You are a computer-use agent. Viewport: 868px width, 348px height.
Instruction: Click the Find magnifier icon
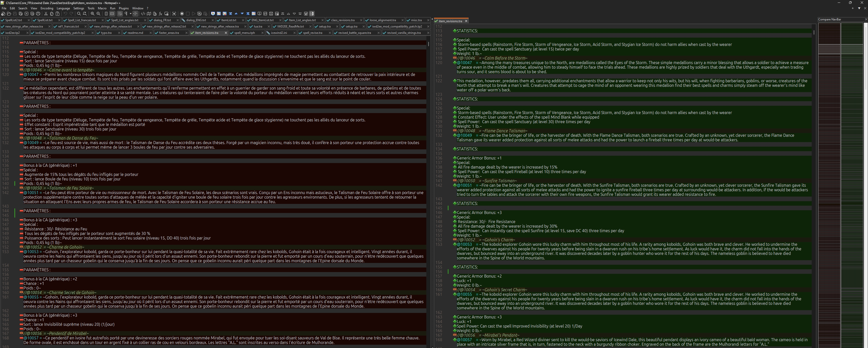[x=79, y=14]
